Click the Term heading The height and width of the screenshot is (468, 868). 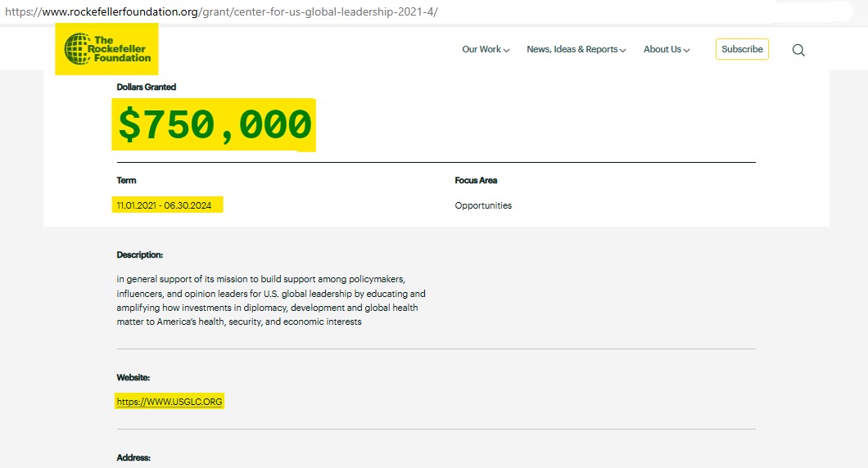tap(126, 180)
